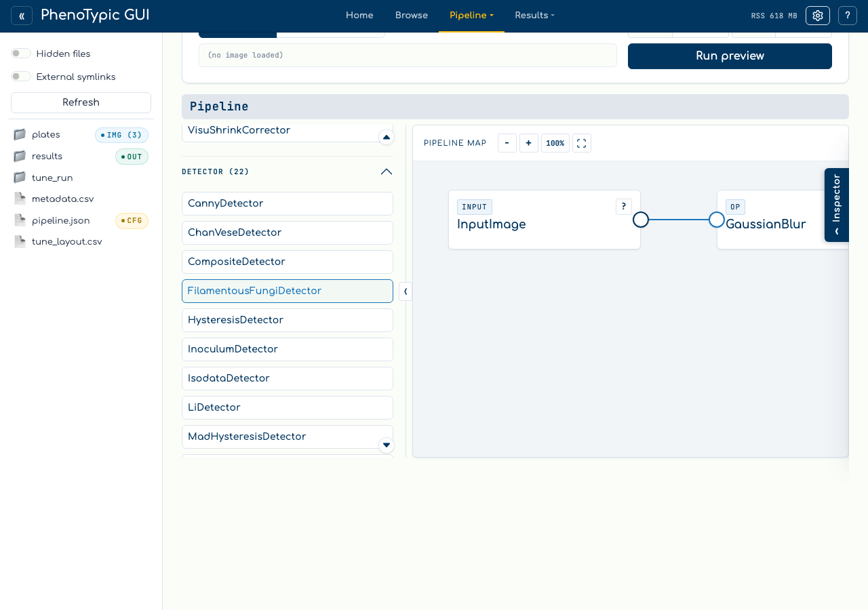Image resolution: width=868 pixels, height=610 pixels.
Task: Select the GaussianBlur node
Action: point(783,220)
